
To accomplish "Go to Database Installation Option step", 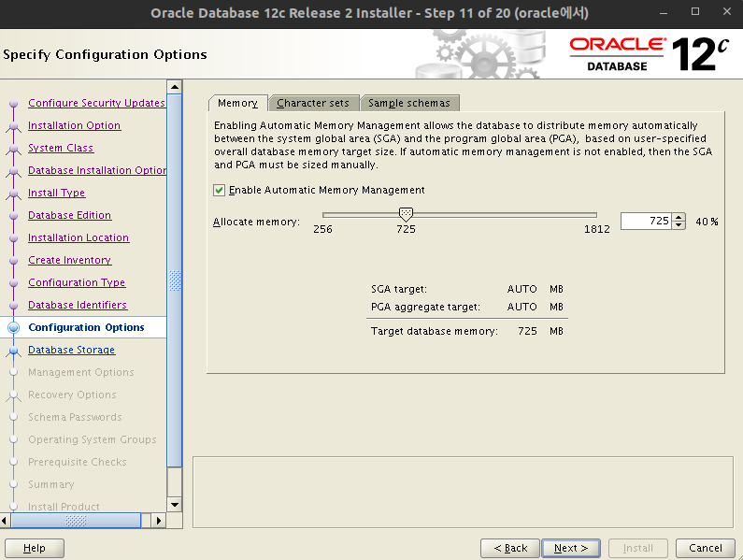I will [97, 170].
